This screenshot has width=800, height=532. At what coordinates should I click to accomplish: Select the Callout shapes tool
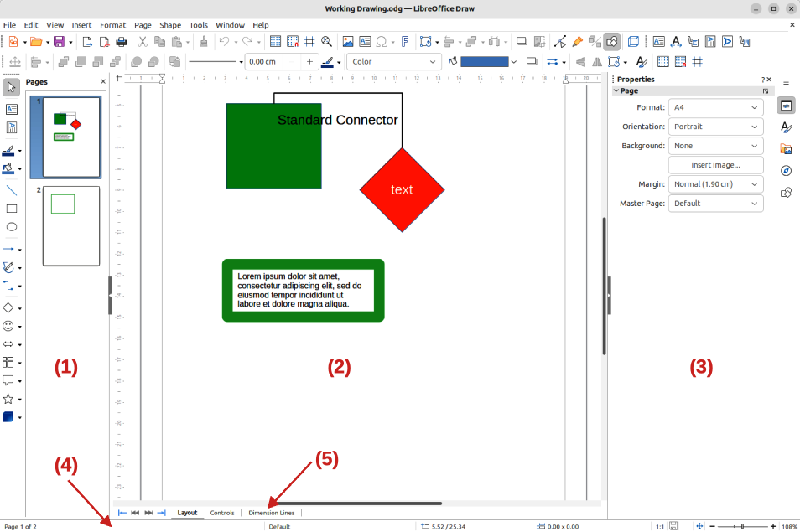[x=8, y=380]
